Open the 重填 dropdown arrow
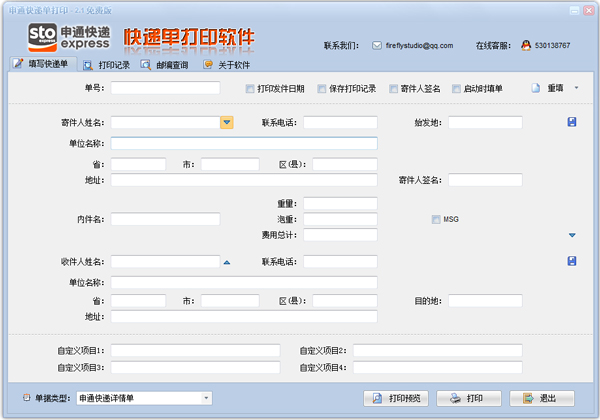The height and width of the screenshot is (420, 600). [576, 88]
